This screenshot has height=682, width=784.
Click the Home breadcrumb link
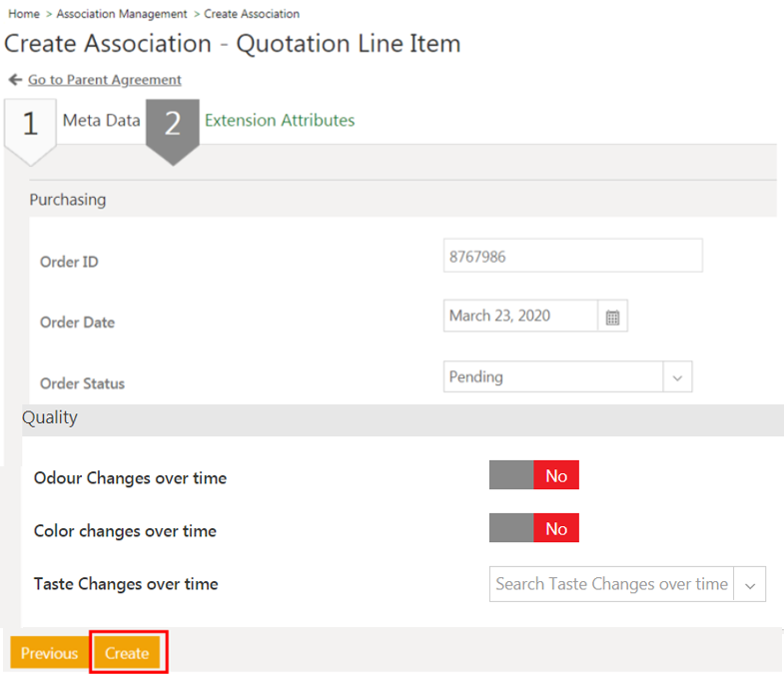[x=23, y=14]
